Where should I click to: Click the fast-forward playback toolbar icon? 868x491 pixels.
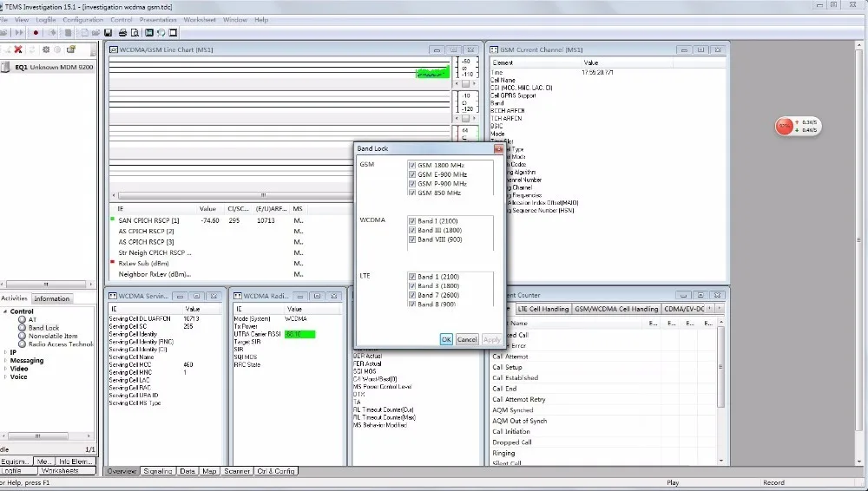tap(19, 33)
